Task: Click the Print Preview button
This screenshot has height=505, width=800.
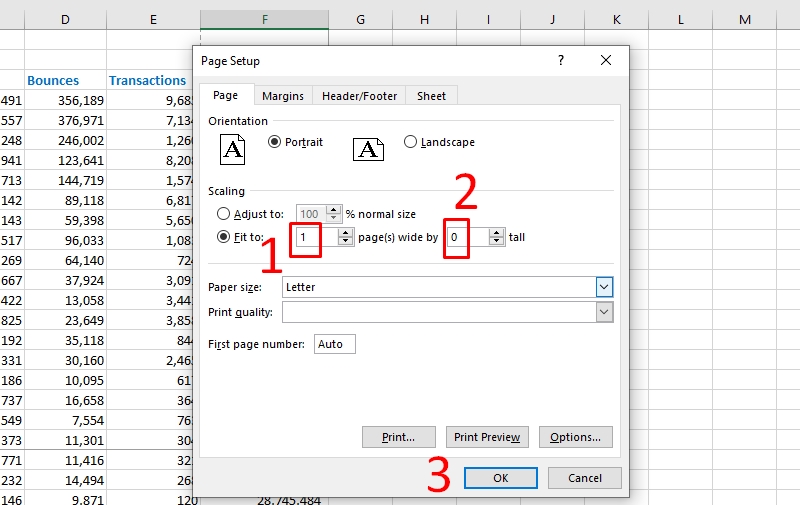Action: tap(487, 437)
